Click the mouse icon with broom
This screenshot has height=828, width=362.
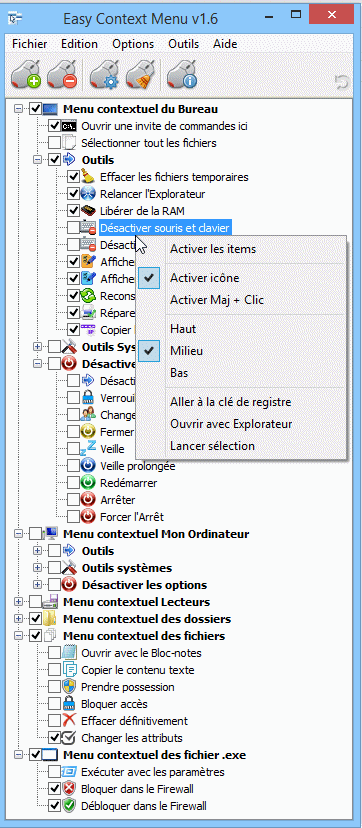coord(140,75)
